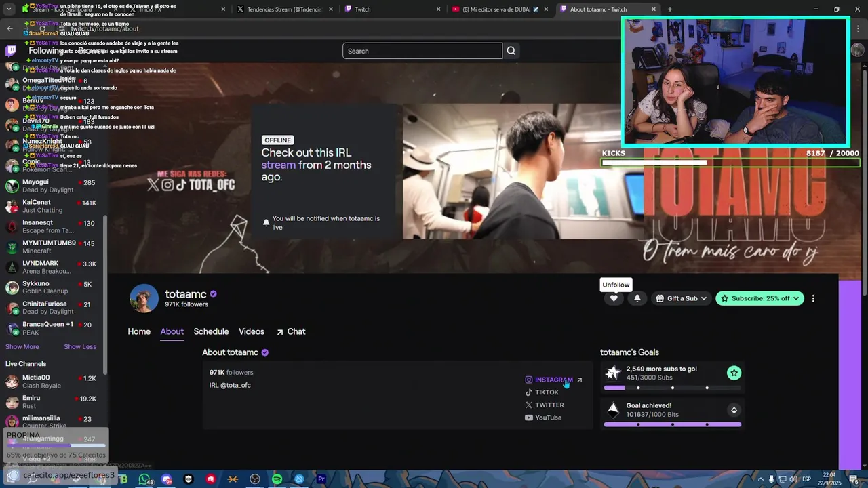Open the taskbar clock and date
Viewport: 868px width, 488px height.
pyautogui.click(x=829, y=479)
